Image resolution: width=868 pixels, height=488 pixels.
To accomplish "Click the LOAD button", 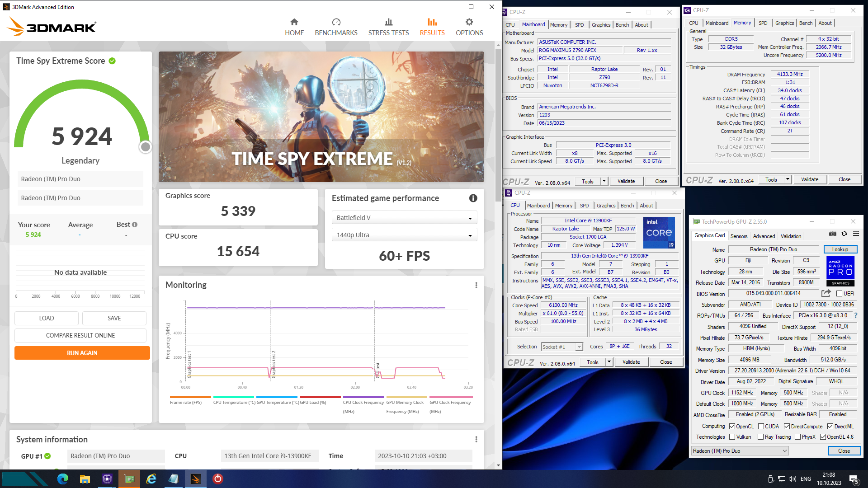I will [x=47, y=318].
